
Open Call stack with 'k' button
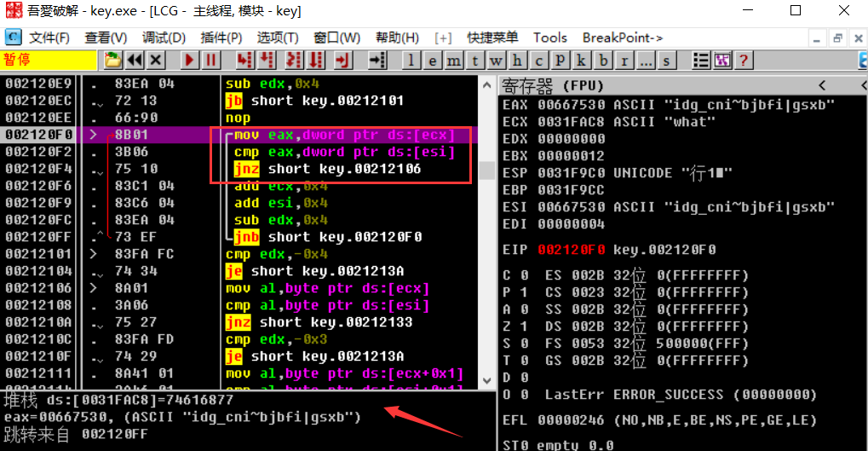(581, 60)
